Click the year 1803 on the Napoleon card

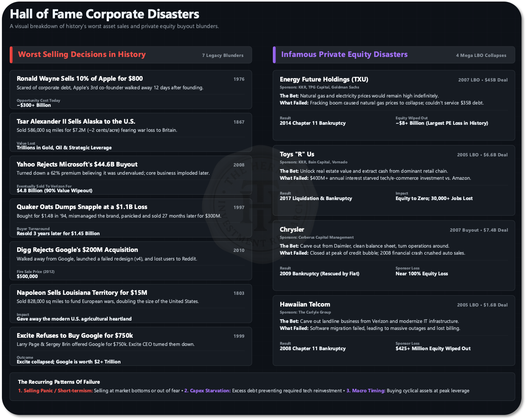(x=239, y=293)
